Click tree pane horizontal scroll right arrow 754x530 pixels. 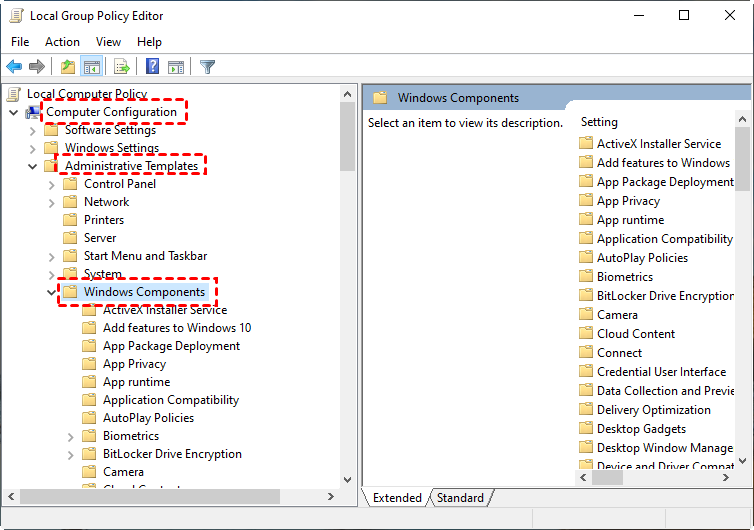pos(331,497)
